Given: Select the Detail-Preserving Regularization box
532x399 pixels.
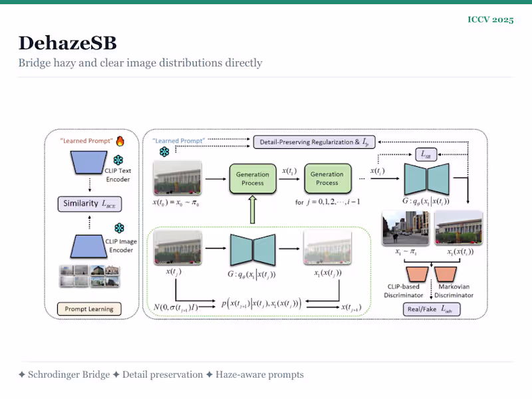Looking at the screenshot, I should [x=314, y=142].
